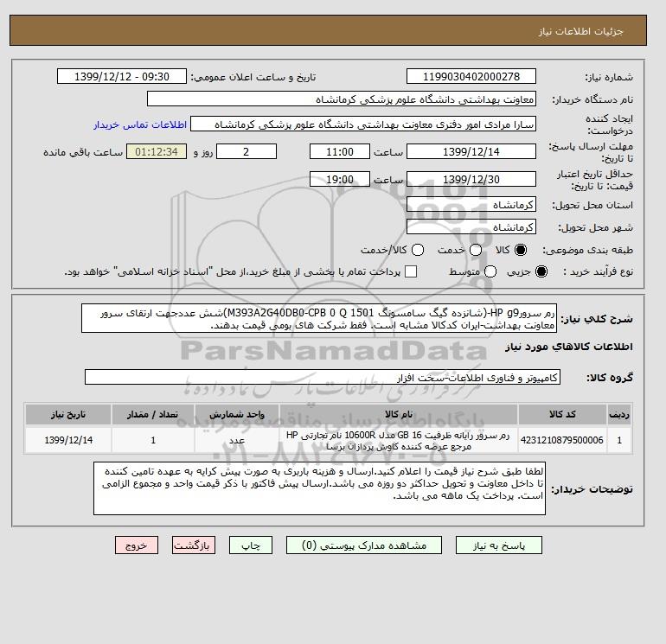Click the تعداد / مقدار column header
The width and height of the screenshot is (666, 644).
click(x=153, y=414)
